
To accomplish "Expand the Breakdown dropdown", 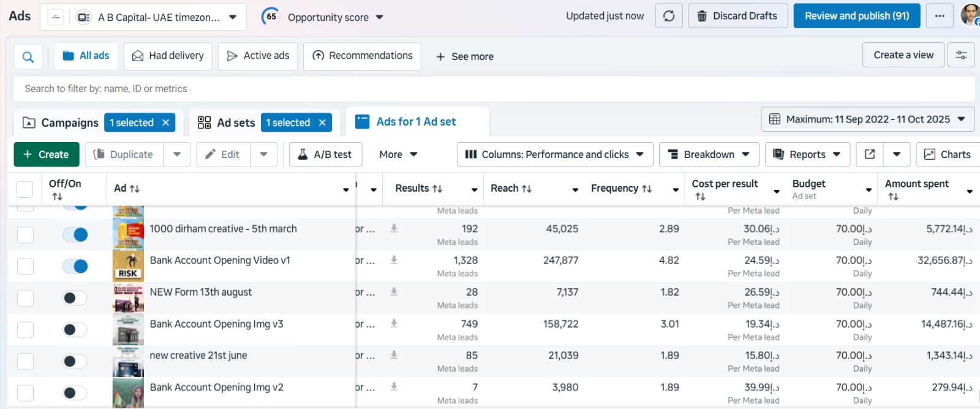I will [709, 154].
